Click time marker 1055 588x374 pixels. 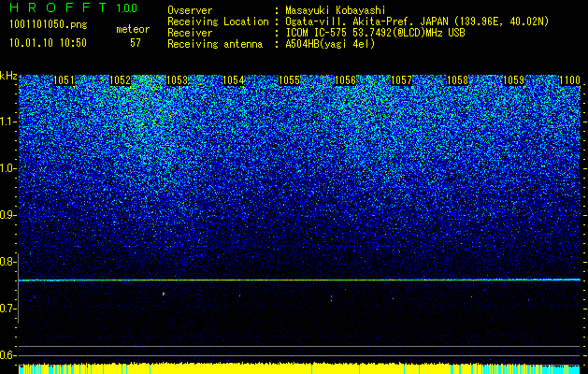(290, 80)
